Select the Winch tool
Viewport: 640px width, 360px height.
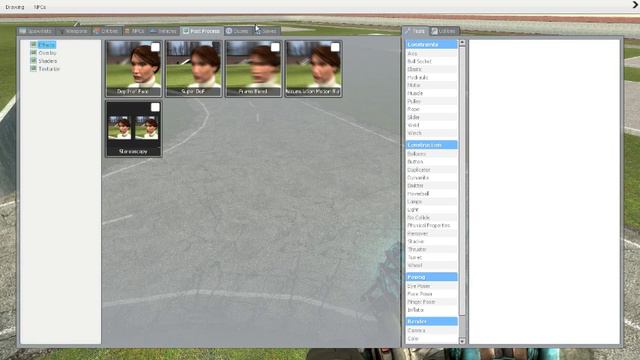[431, 133]
